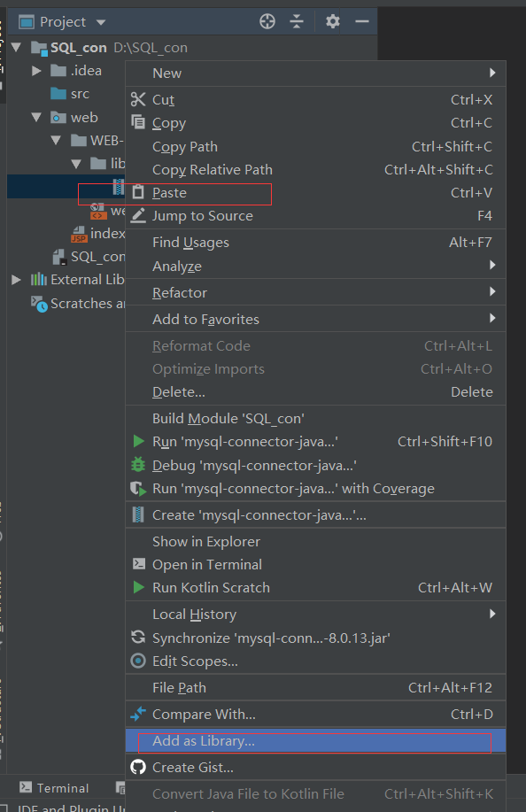Click the Edit Scopes circle icon
This screenshot has width=526, height=812.
click(x=138, y=661)
